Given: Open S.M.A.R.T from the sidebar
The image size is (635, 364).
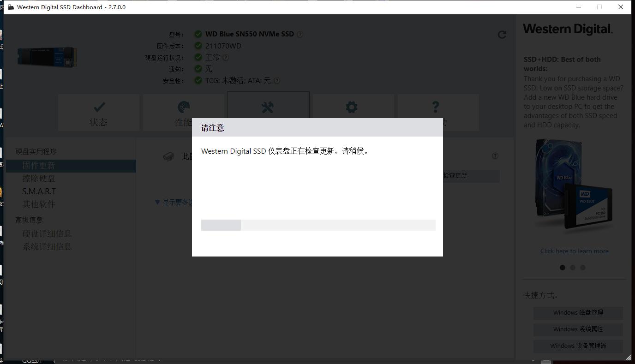Looking at the screenshot, I should (x=39, y=191).
